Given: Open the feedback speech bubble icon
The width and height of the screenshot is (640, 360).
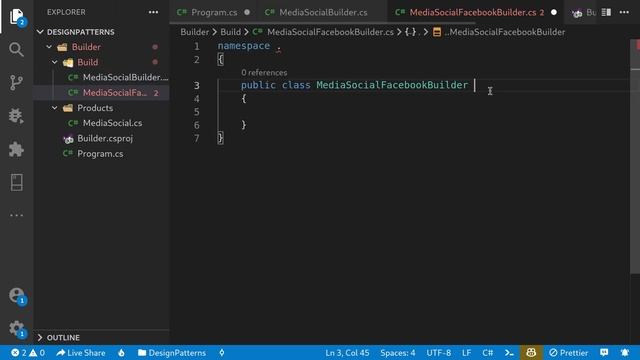Looking at the screenshot, I should 604,353.
